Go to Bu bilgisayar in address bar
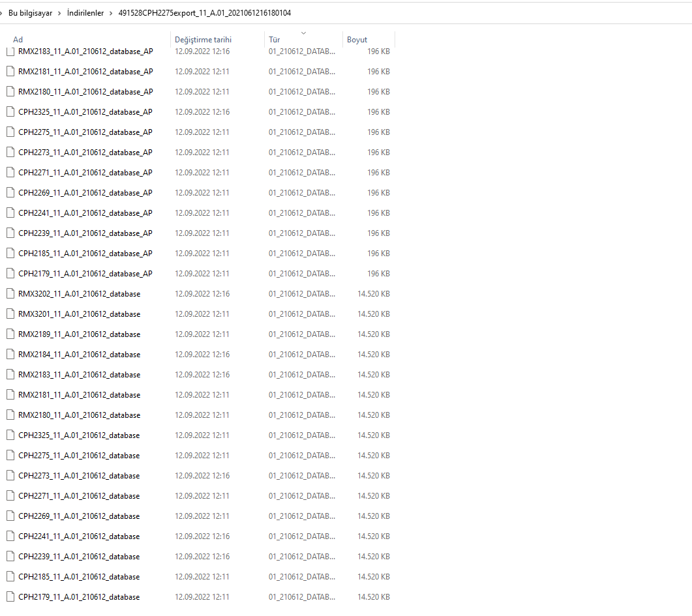The width and height of the screenshot is (692, 616). click(x=31, y=13)
